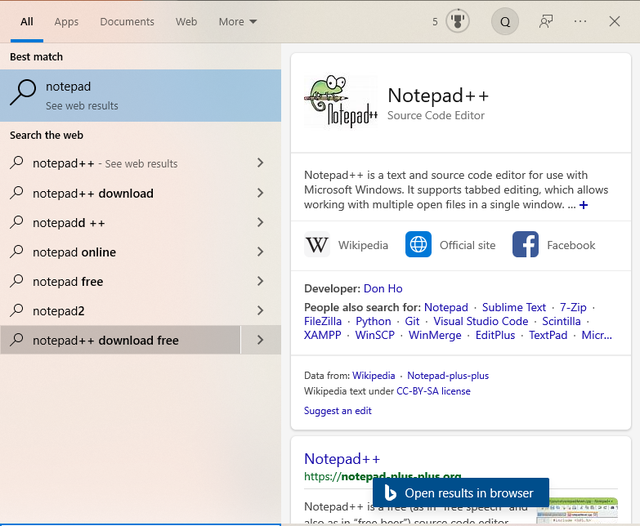Click the TextPad related link
640x526 pixels.
[x=548, y=335]
